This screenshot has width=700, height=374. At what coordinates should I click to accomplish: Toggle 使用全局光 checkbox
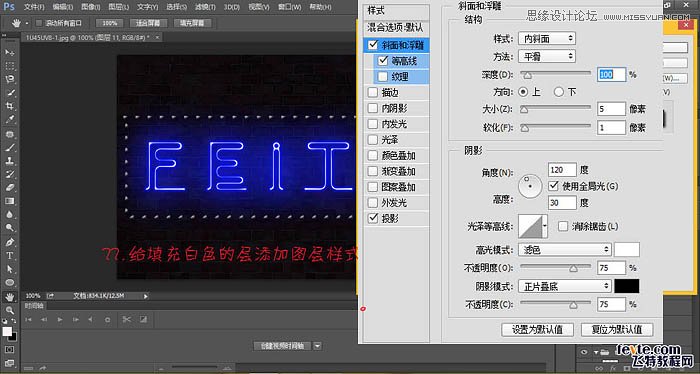point(554,186)
